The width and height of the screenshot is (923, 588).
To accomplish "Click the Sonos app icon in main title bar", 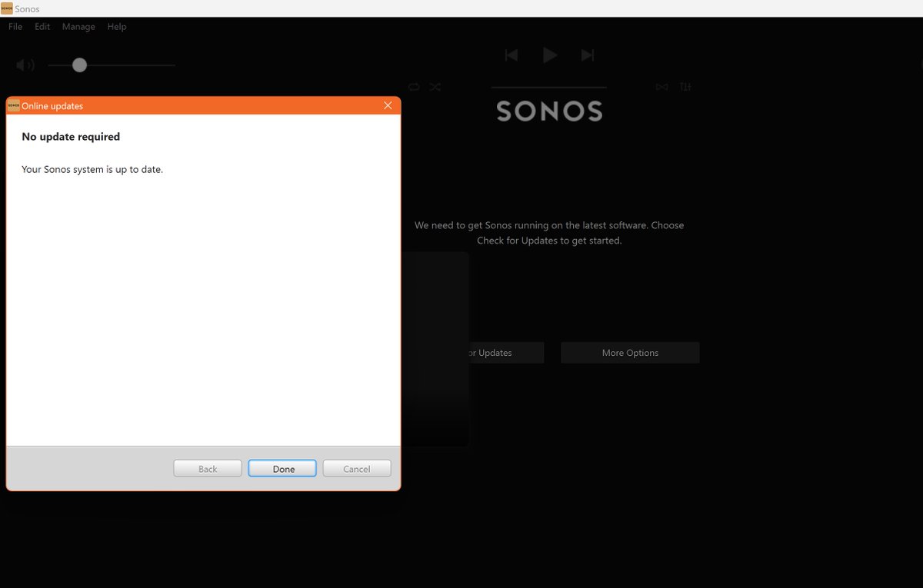I will (x=7, y=8).
